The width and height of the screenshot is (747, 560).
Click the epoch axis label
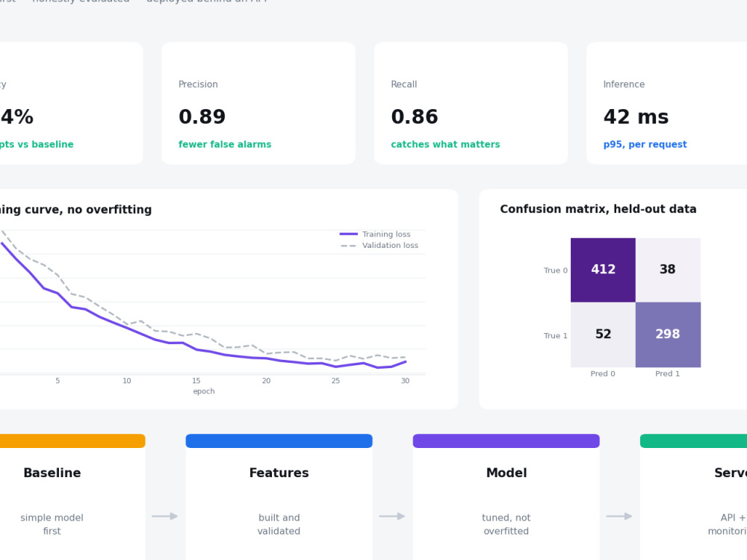204,391
